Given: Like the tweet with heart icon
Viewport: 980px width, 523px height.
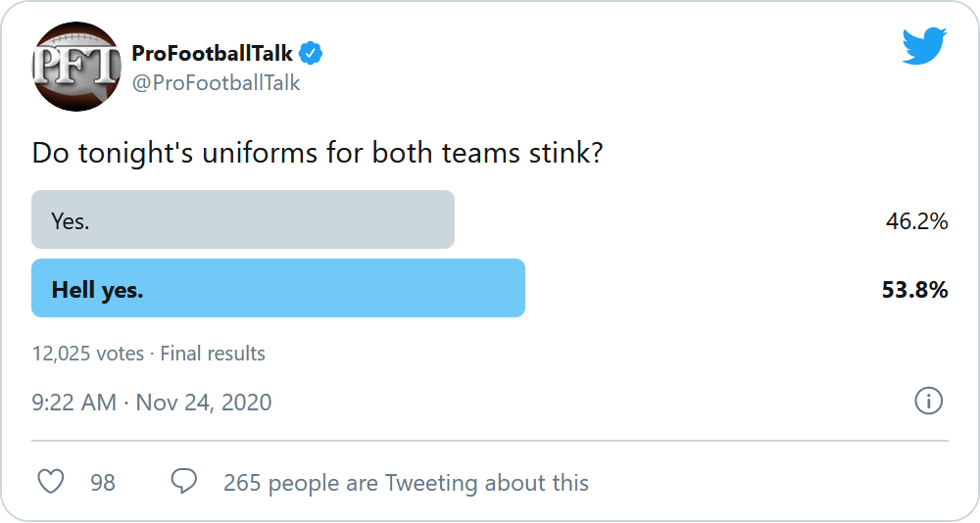Looking at the screenshot, I should pyautogui.click(x=51, y=483).
